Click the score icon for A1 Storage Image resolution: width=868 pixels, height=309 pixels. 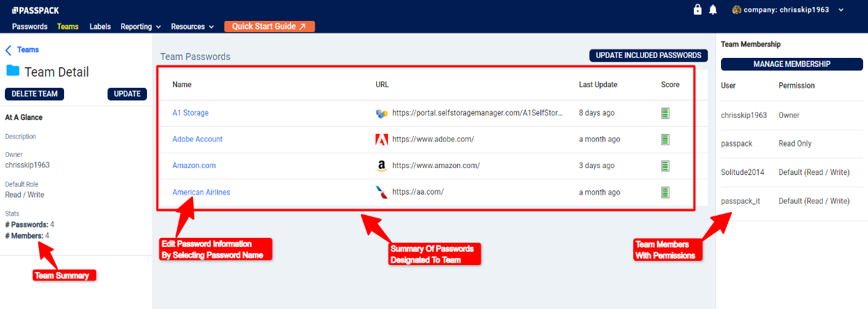665,113
